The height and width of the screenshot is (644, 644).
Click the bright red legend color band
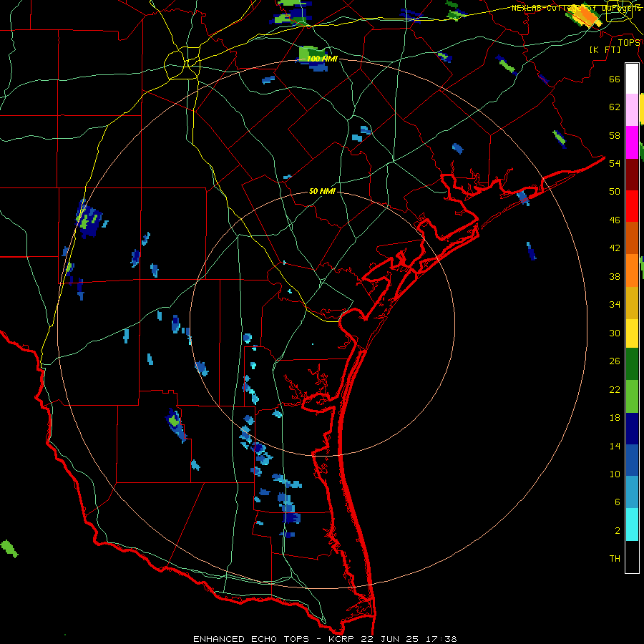632,206
